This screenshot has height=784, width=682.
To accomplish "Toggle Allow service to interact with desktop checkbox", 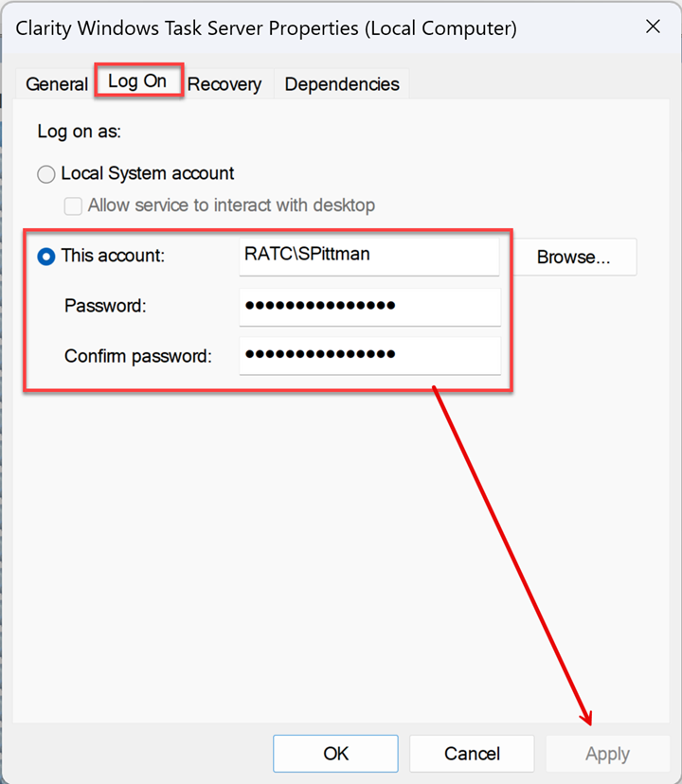I will pos(73,205).
